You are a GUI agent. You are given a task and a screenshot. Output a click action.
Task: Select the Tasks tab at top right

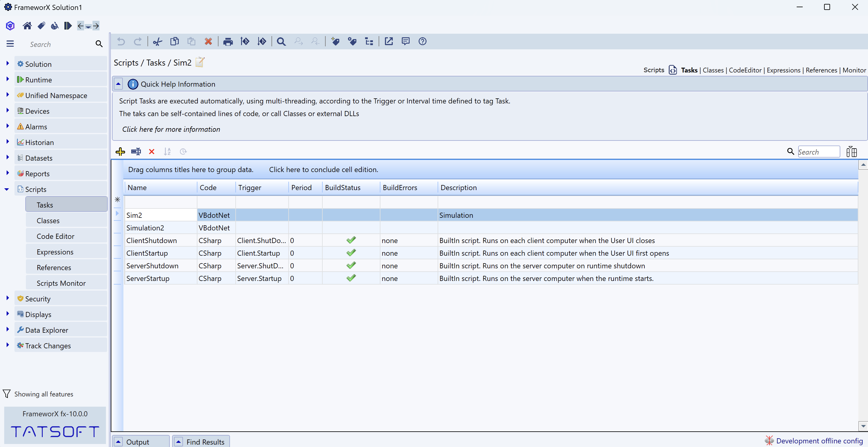coord(689,70)
